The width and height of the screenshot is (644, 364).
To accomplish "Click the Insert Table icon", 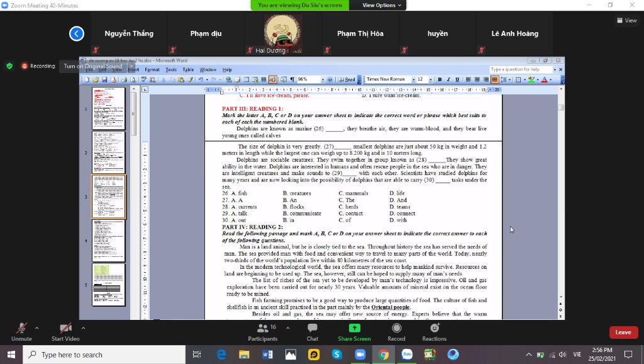I will 247,79.
